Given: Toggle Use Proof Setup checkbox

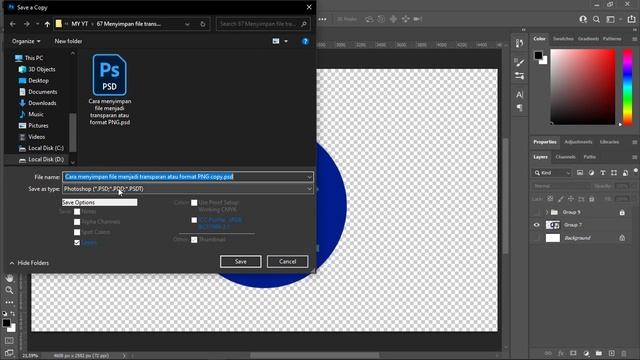Looking at the screenshot, I should 194,203.
